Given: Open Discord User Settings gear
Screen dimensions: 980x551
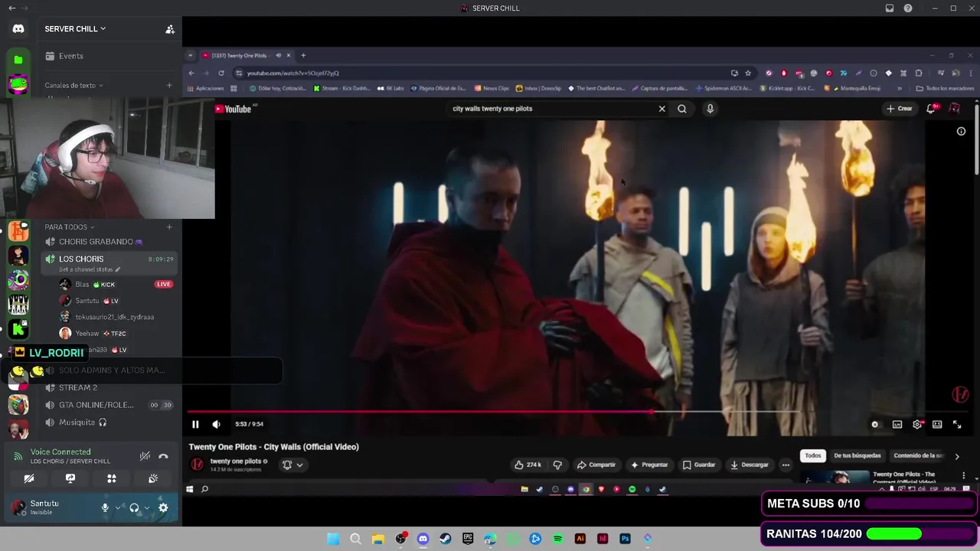Looking at the screenshot, I should [x=163, y=507].
